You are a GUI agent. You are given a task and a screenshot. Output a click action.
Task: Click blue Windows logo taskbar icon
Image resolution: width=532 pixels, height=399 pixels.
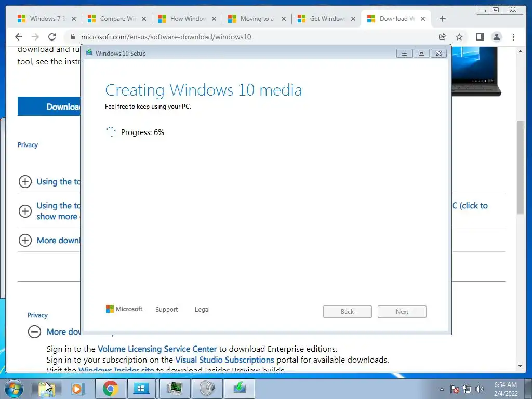(141, 389)
